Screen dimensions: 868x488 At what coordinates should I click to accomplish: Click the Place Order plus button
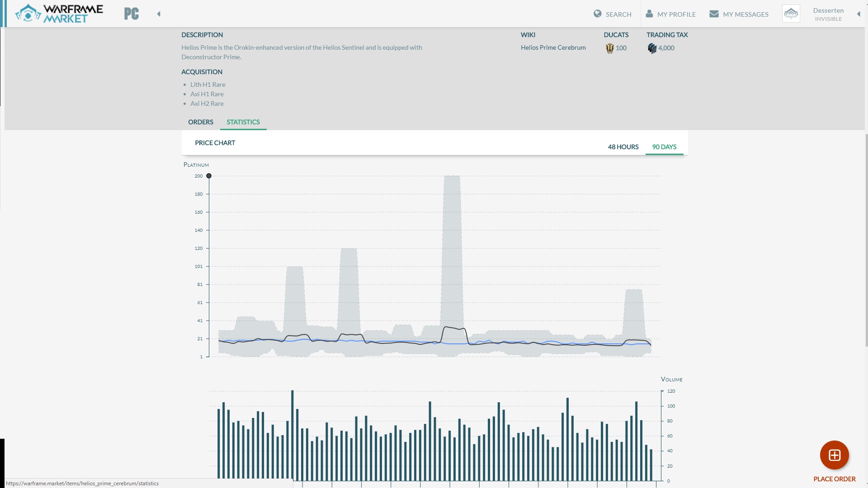click(x=834, y=455)
